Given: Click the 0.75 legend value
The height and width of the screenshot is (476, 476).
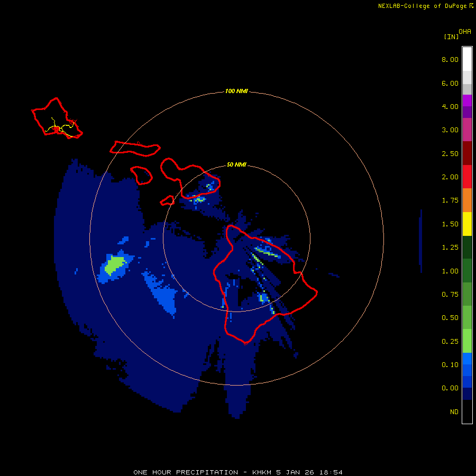Looking at the screenshot, I should 450,295.
